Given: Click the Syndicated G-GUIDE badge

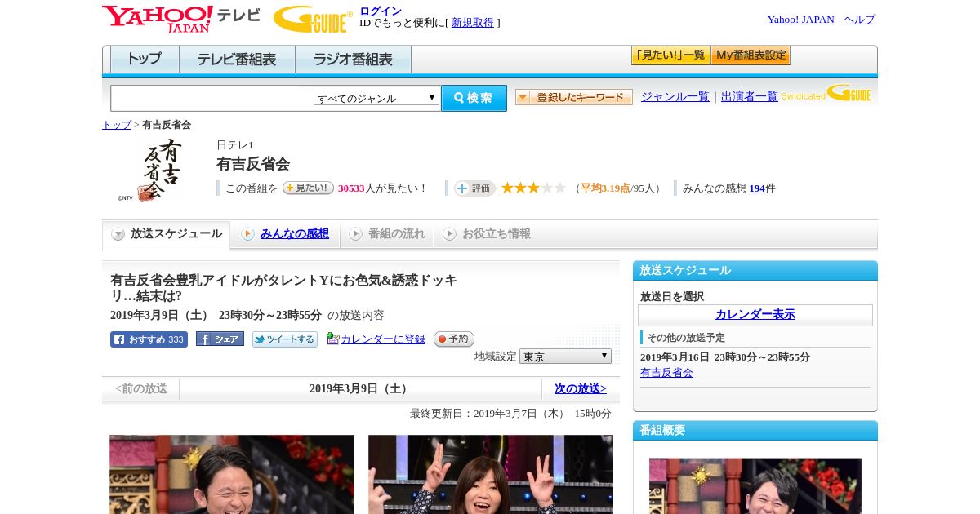Looking at the screenshot, I should click(x=826, y=94).
